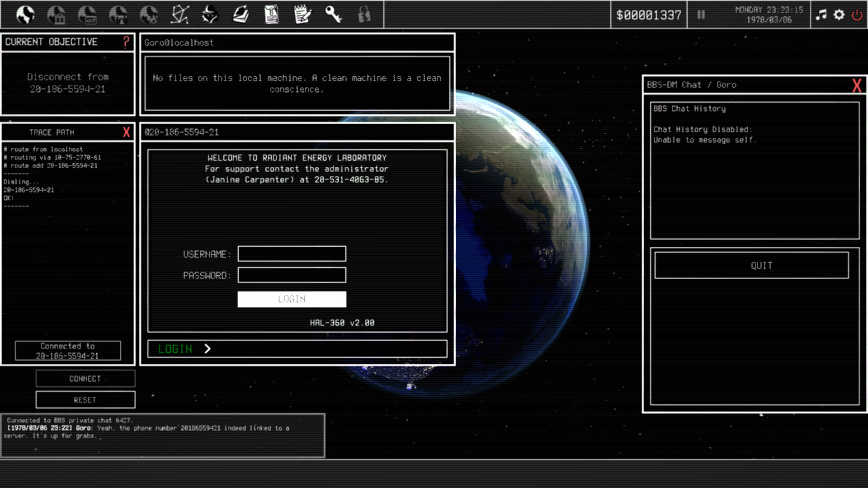868x488 pixels.
Task: Click the globe with code brackets icon
Action: [87, 15]
